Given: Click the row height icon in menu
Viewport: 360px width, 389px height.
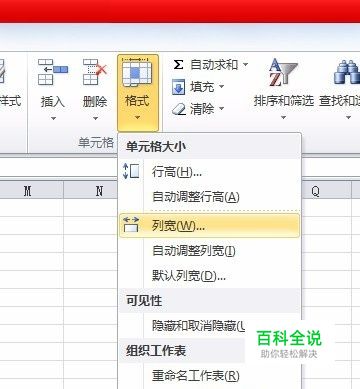Looking at the screenshot, I should click(131, 171).
